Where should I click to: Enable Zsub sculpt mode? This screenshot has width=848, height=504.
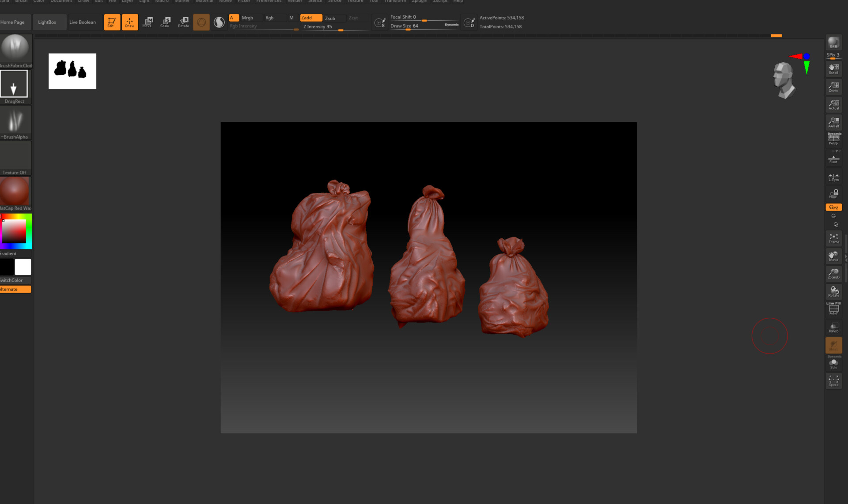point(330,18)
